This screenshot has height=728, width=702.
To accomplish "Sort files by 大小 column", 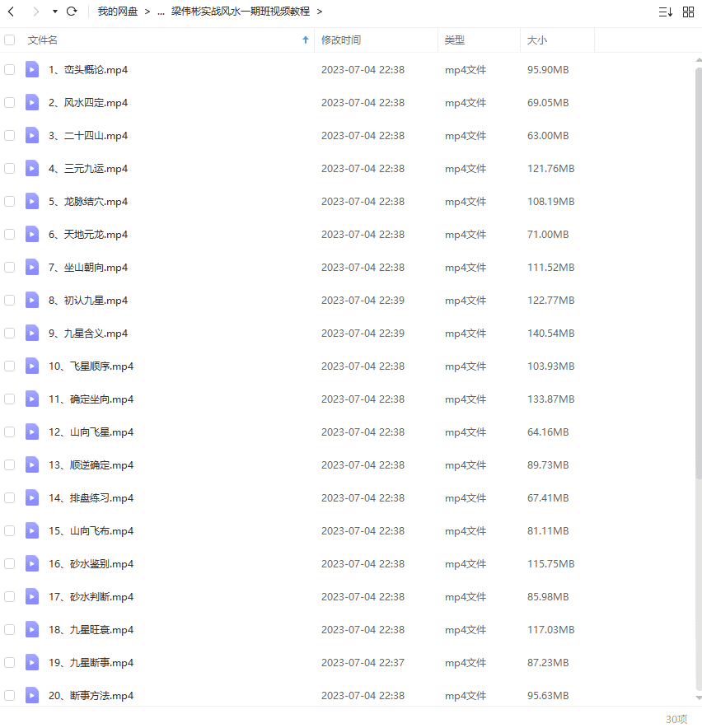I will point(536,40).
